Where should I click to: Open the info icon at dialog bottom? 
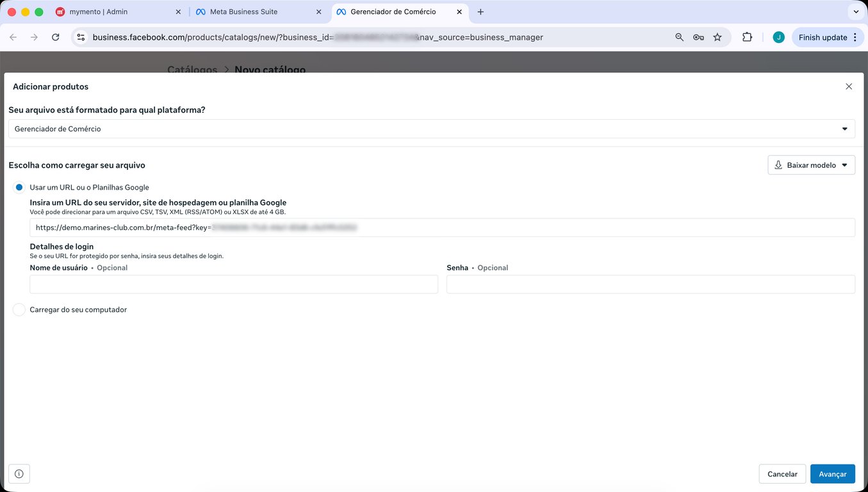pos(19,474)
